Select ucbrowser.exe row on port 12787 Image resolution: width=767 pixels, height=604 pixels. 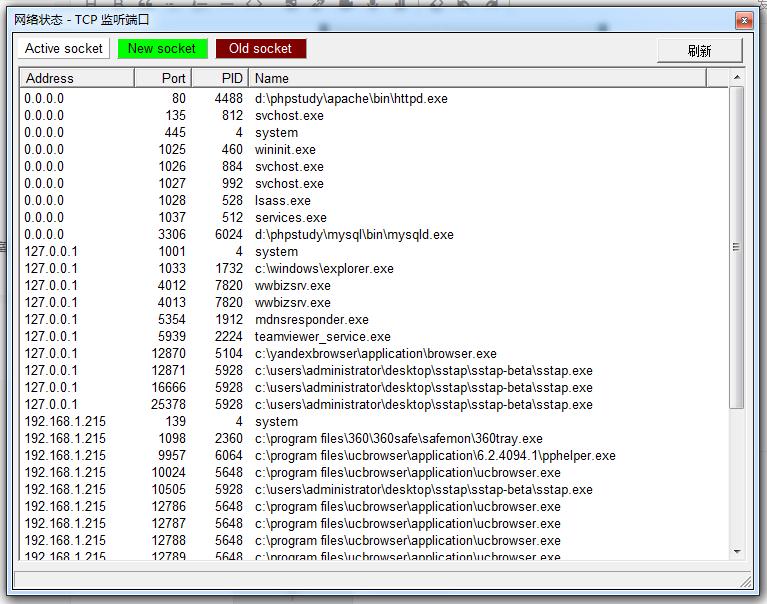pyautogui.click(x=374, y=523)
